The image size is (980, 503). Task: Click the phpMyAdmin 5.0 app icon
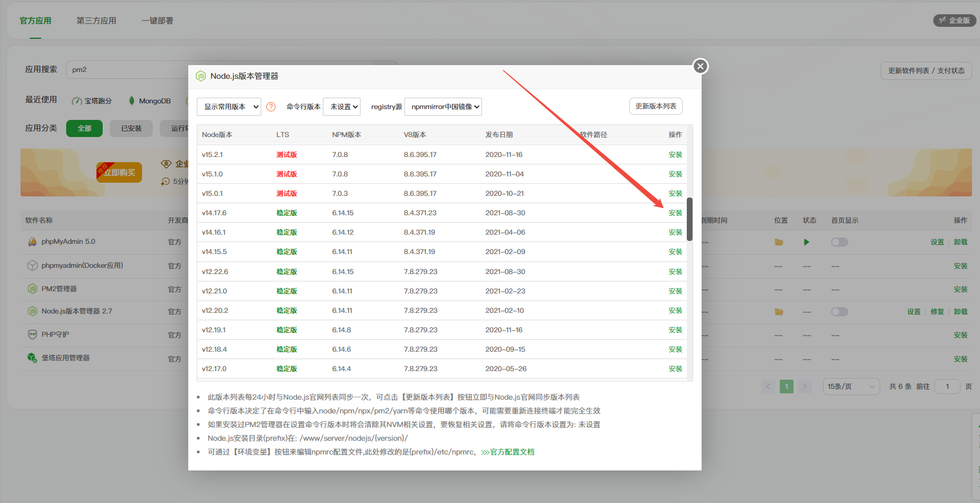coord(33,242)
